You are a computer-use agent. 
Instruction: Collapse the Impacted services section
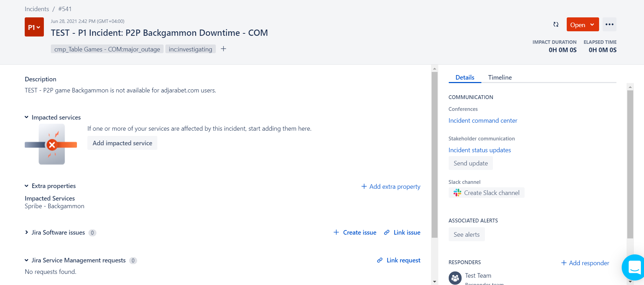pos(26,117)
